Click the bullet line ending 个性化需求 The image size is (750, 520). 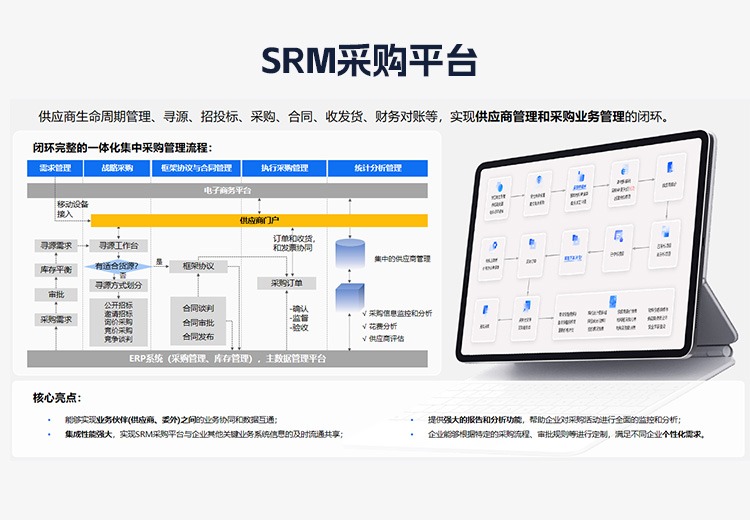pyautogui.click(x=567, y=434)
